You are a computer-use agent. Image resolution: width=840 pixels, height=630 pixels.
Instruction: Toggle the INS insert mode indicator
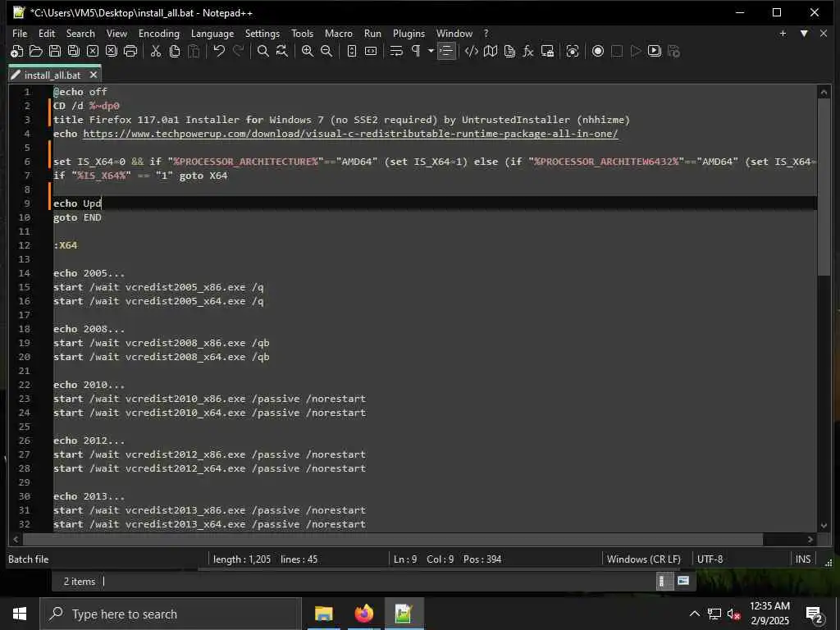point(803,559)
